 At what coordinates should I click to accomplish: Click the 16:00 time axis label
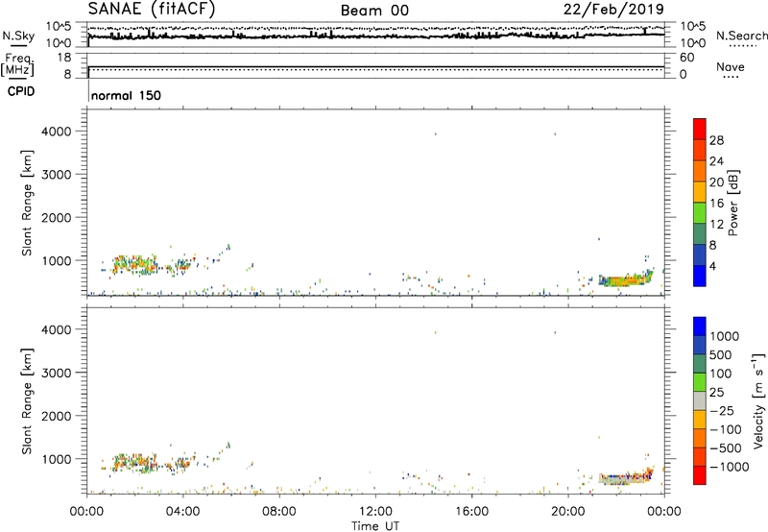pos(471,512)
